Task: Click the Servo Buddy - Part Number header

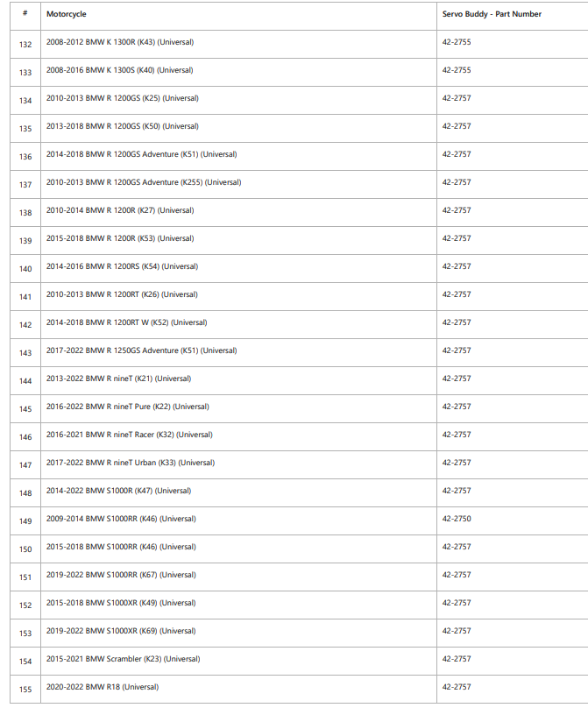Action: click(492, 14)
